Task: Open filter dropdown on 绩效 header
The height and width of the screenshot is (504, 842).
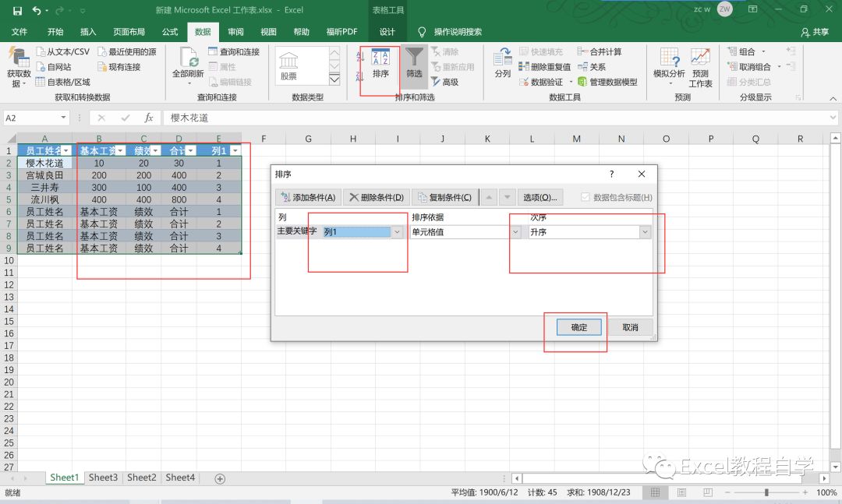Action: (x=155, y=151)
